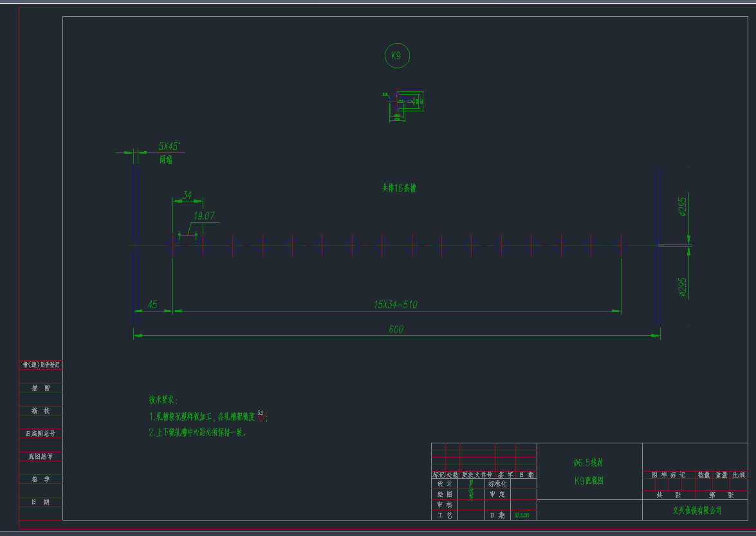Viewport: 756px width, 536px height.
Task: Select the 两端 note under the chamfer dimension
Action: pyautogui.click(x=166, y=160)
